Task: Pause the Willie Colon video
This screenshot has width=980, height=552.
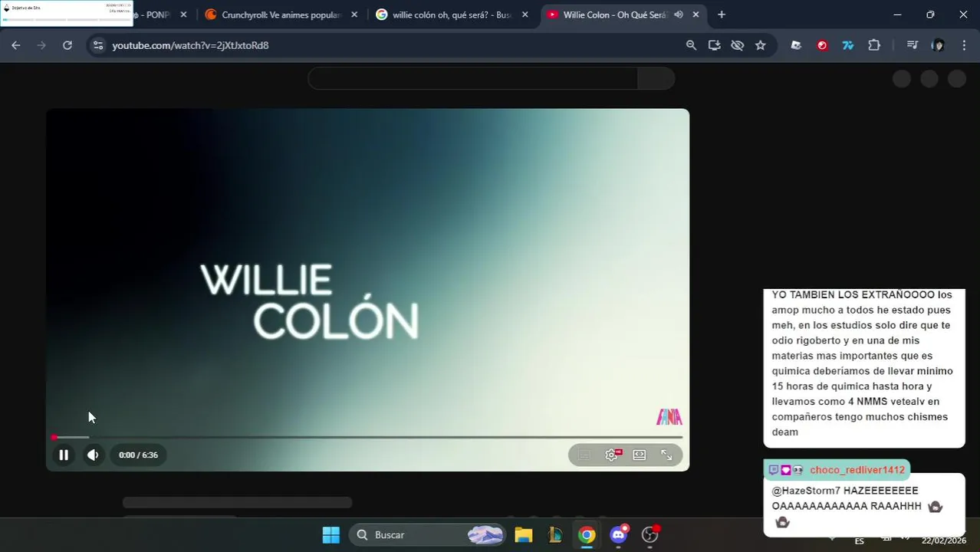Action: click(64, 455)
